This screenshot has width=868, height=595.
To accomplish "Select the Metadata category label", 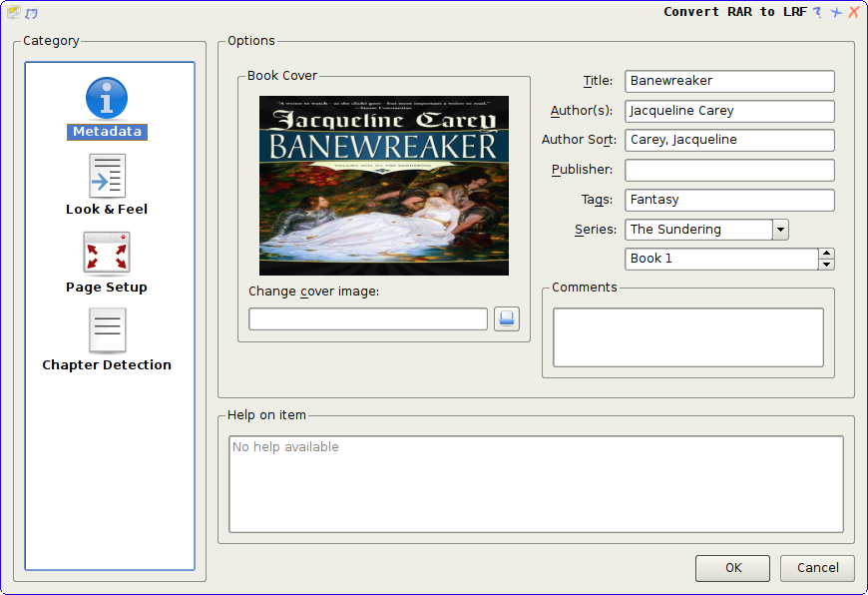I will pos(107,132).
